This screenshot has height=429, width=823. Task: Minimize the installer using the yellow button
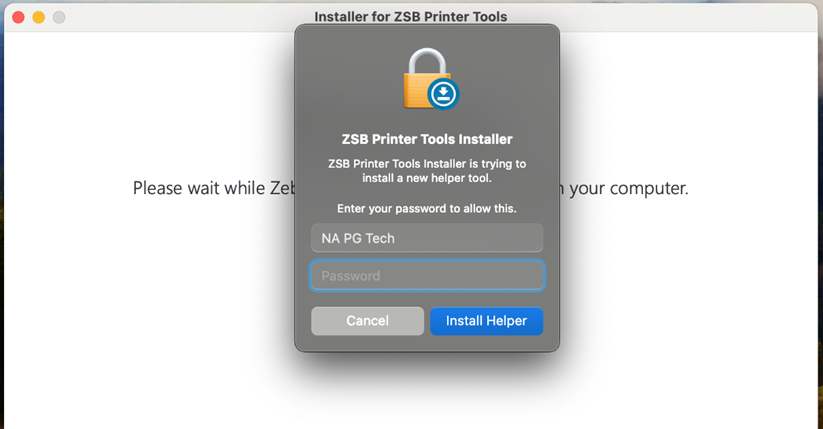pyautogui.click(x=39, y=17)
